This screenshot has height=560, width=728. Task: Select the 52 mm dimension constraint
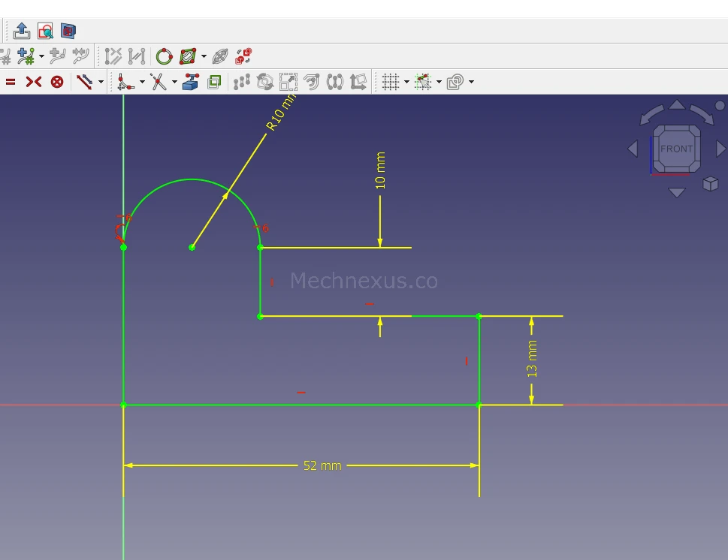coord(322,465)
